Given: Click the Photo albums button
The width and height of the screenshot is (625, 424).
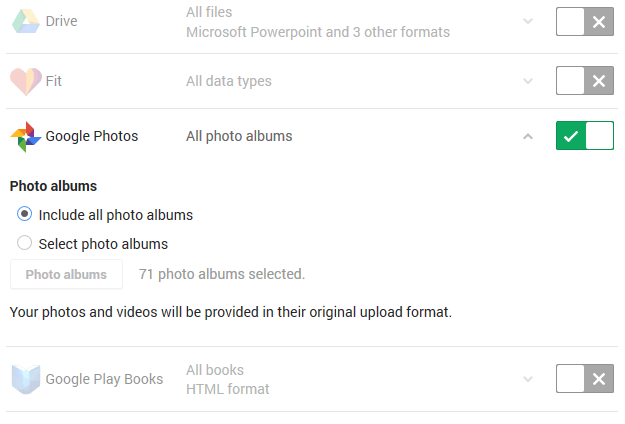Looking at the screenshot, I should point(67,274).
